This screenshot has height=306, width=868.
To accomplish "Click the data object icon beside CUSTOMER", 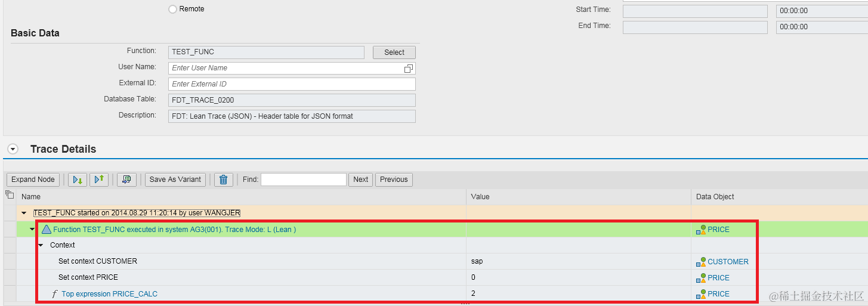I will click(x=701, y=262).
